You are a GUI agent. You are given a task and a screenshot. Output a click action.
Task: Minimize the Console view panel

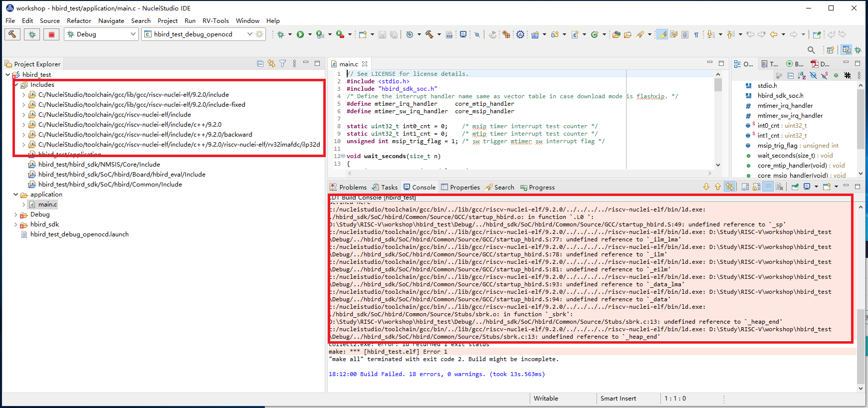tap(846, 186)
